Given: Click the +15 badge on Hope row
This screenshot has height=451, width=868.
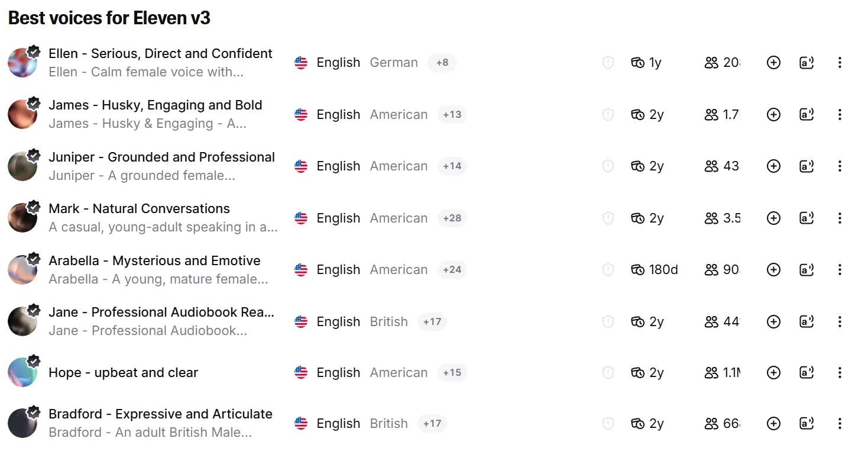Looking at the screenshot, I should (452, 373).
